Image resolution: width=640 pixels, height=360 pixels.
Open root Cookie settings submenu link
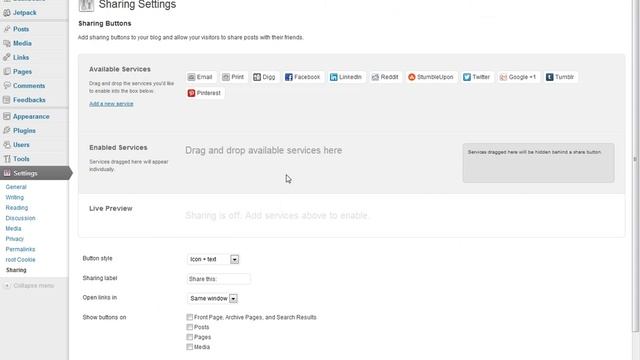(x=20, y=260)
